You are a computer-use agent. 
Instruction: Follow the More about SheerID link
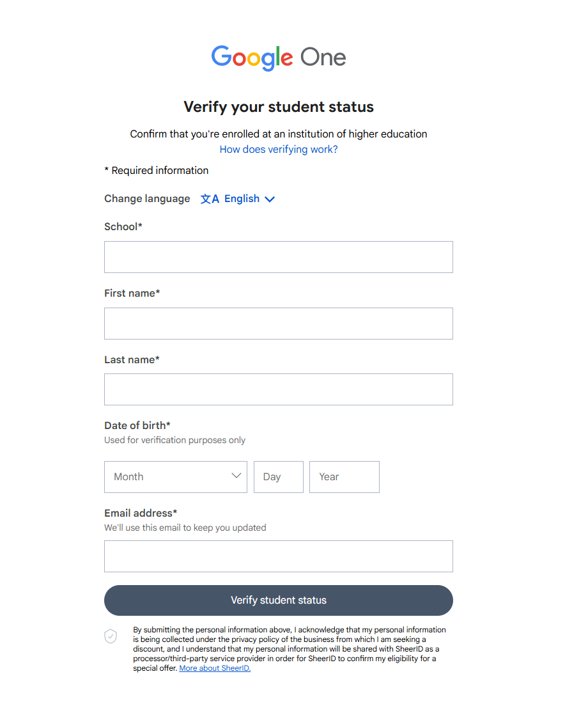215,668
